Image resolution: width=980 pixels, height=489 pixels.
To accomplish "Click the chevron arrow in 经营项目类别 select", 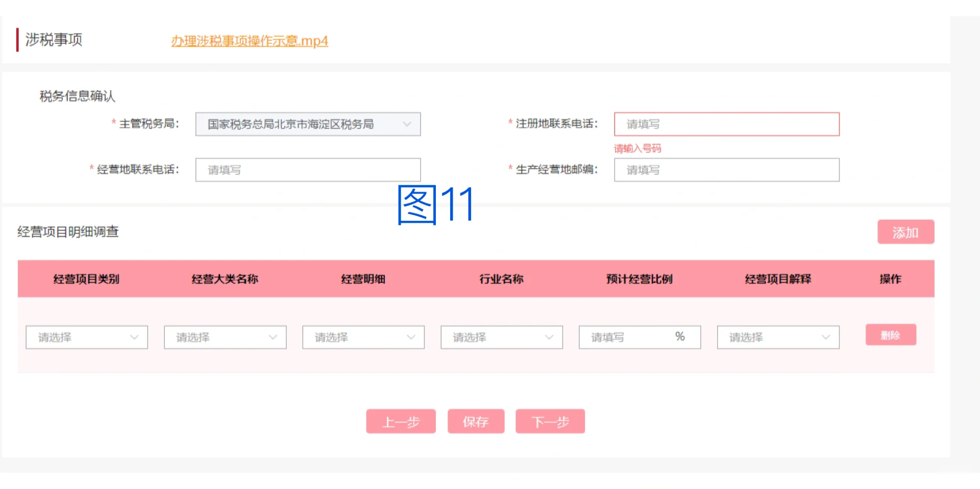I will (134, 337).
